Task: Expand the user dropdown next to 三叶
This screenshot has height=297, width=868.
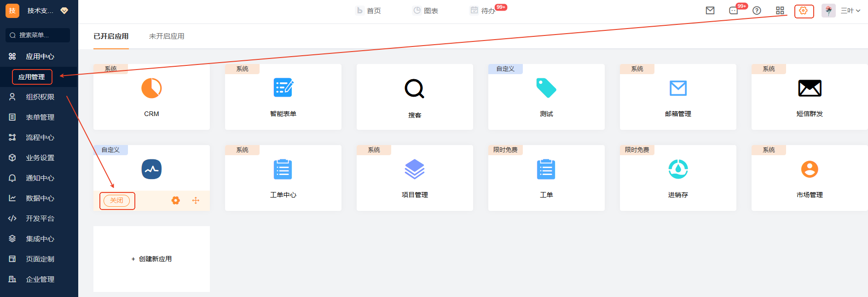Action: 858,11
